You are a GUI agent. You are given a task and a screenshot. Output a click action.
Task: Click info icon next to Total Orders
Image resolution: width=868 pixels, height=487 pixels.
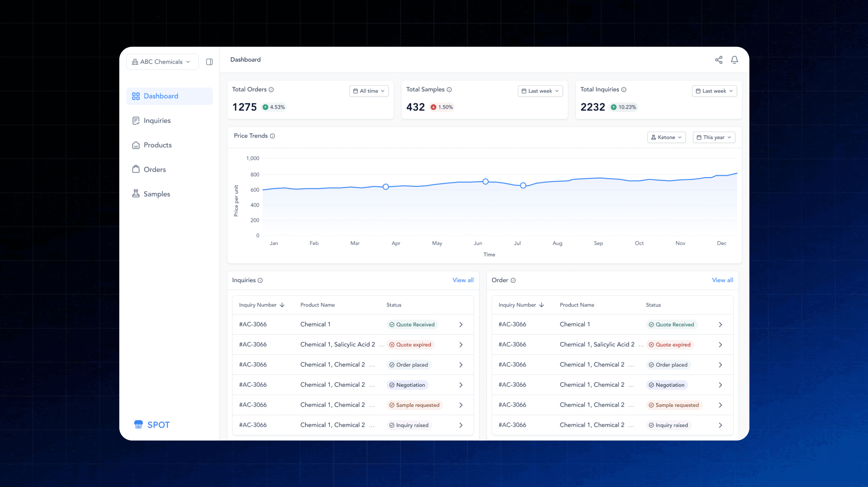271,90
